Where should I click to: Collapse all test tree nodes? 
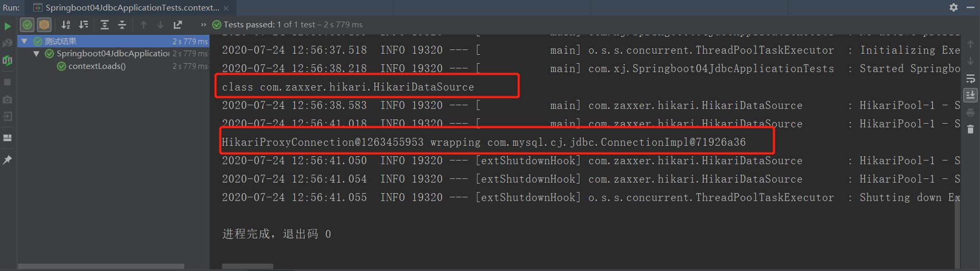pyautogui.click(x=122, y=25)
